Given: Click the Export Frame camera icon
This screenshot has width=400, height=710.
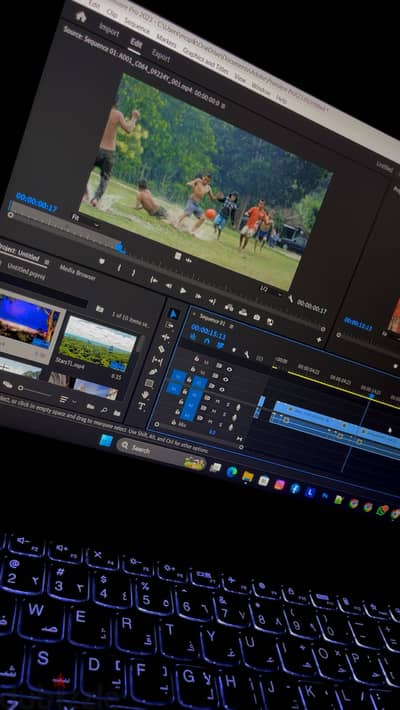Looking at the screenshot, I should pos(257,317).
